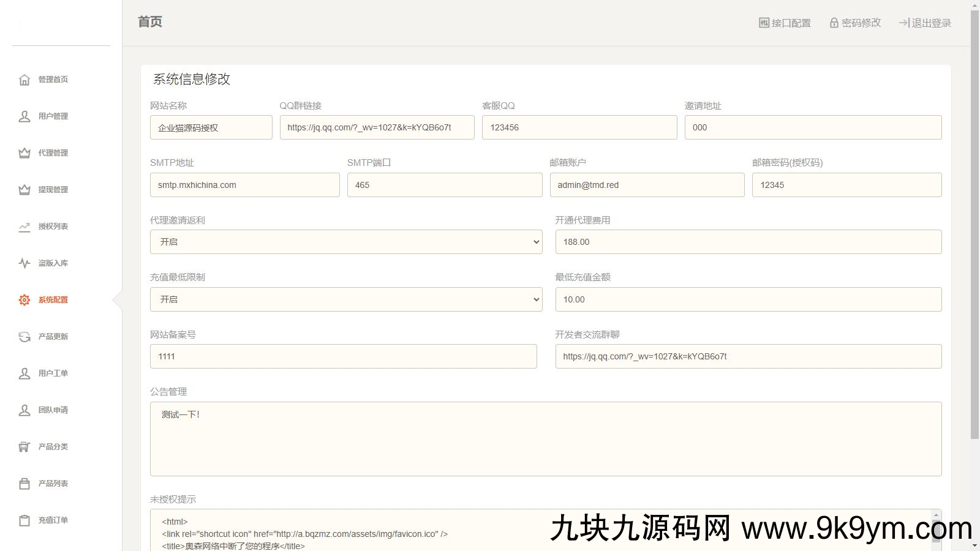Select 团队申请 sidebar menu item

coord(53,410)
